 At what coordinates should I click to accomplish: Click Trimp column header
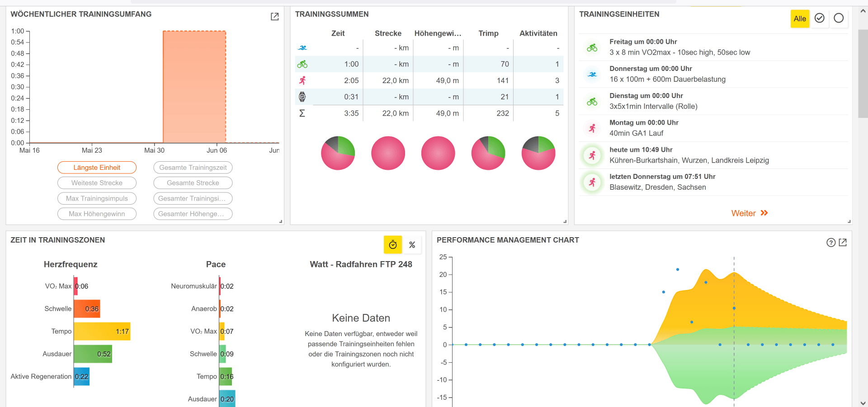(x=488, y=33)
